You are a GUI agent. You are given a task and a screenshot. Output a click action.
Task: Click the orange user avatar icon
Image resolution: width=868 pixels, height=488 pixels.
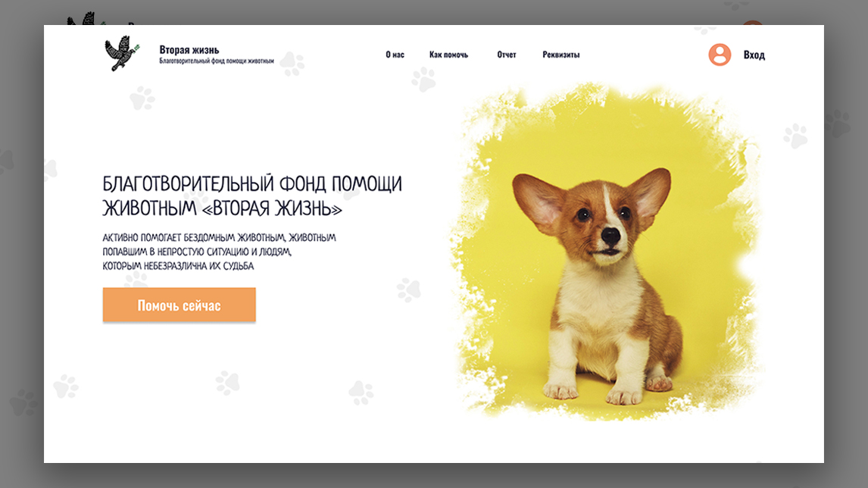click(x=720, y=55)
